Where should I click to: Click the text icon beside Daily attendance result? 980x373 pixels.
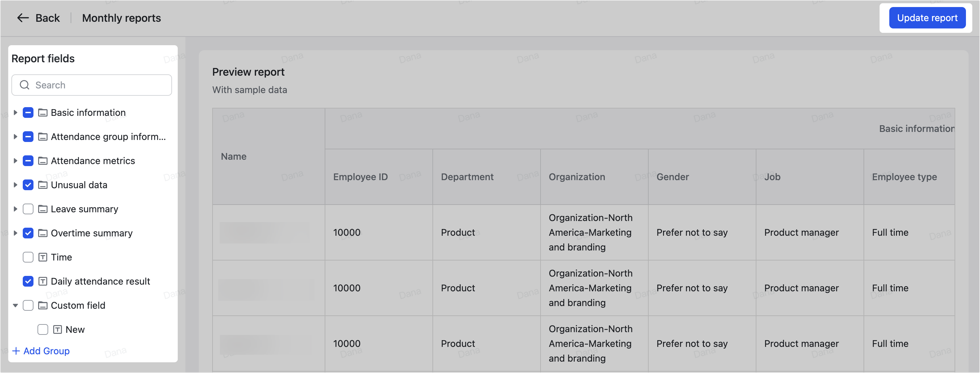coord(42,281)
